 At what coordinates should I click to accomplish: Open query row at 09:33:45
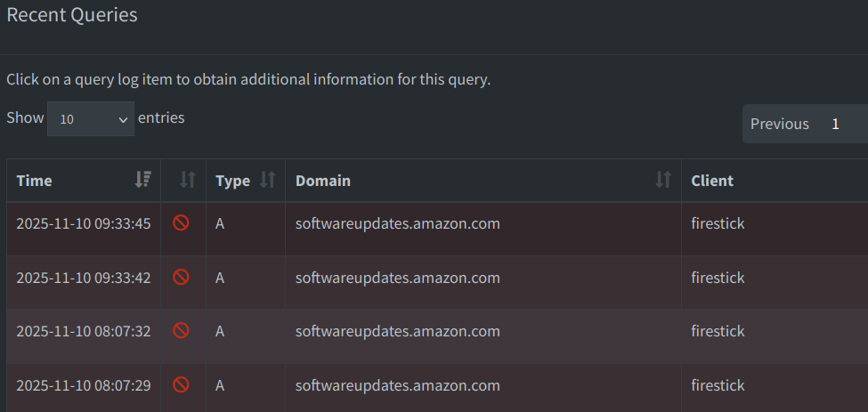click(83, 224)
